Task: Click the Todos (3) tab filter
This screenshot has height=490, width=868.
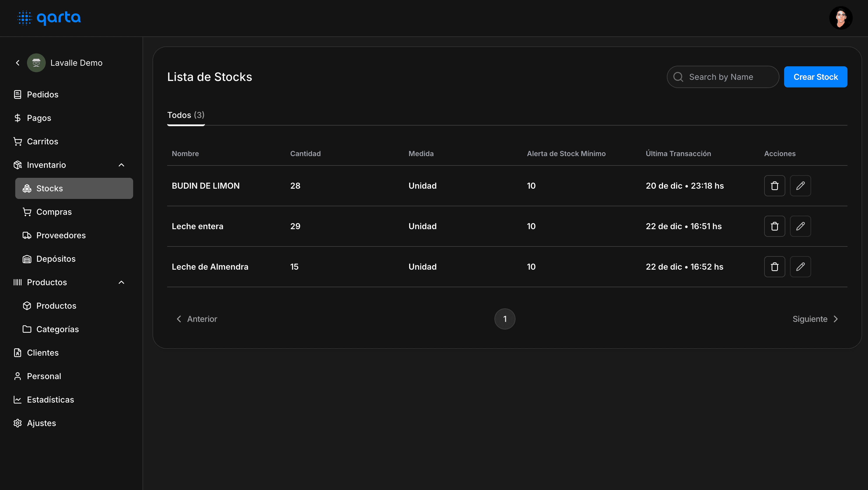Action: coord(185,115)
